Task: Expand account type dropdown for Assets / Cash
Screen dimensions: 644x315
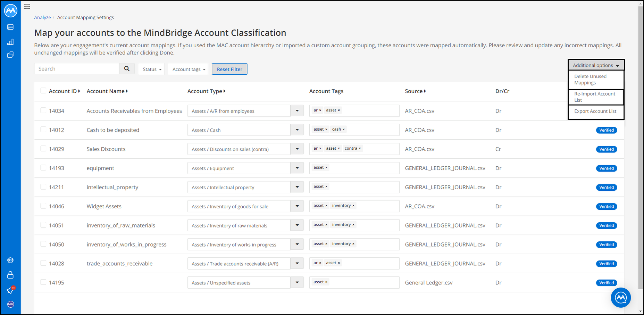Action: tap(297, 130)
